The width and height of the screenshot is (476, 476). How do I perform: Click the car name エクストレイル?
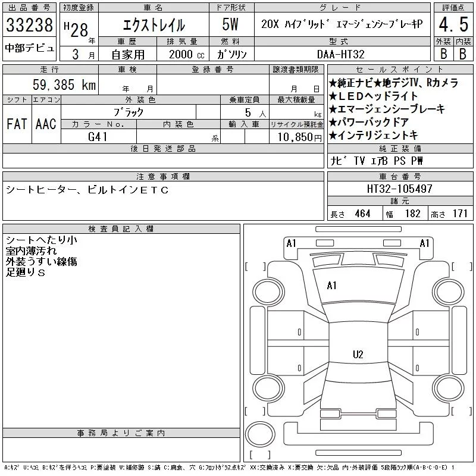coord(154,25)
